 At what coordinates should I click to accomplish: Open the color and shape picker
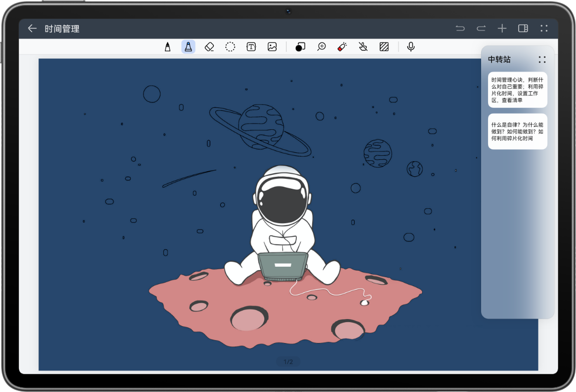pyautogui.click(x=300, y=47)
